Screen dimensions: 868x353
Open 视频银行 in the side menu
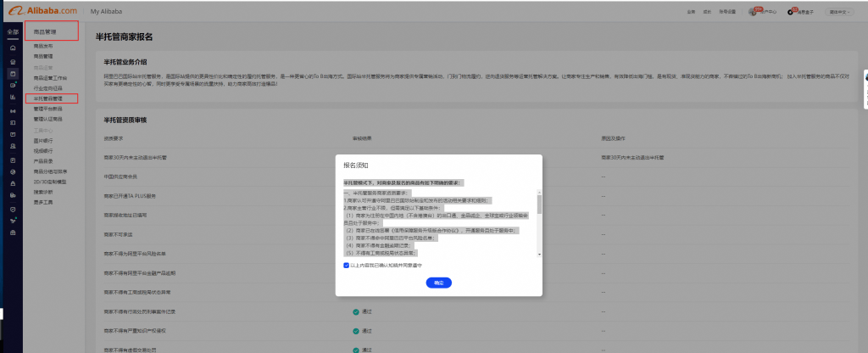pos(43,151)
